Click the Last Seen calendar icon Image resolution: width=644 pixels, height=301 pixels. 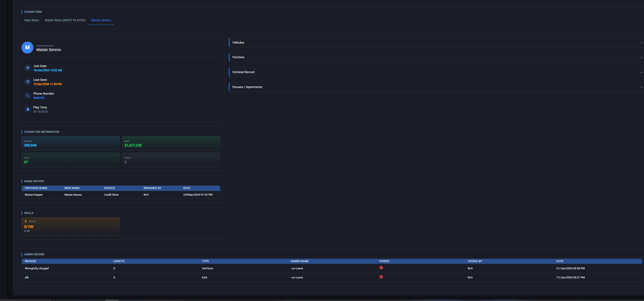coord(28,82)
